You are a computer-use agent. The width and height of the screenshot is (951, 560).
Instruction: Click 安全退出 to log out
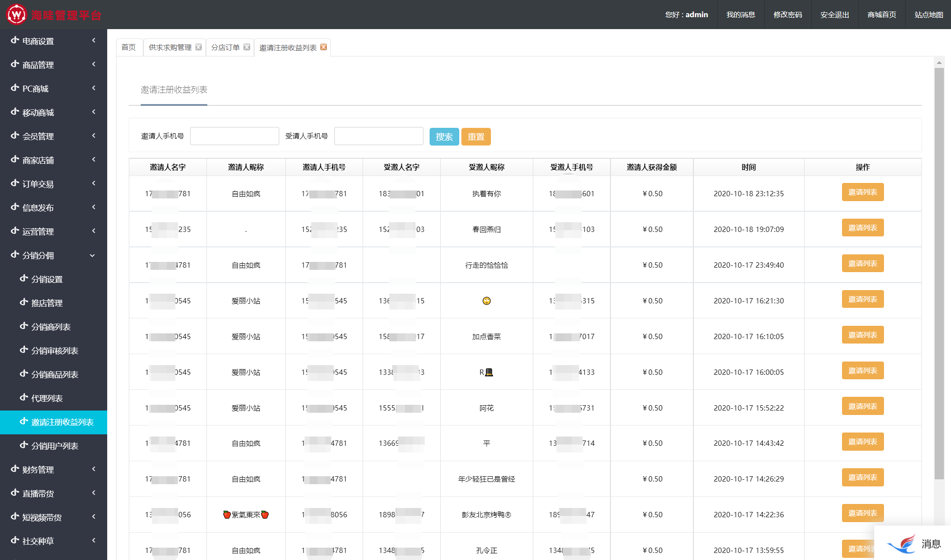coord(835,15)
